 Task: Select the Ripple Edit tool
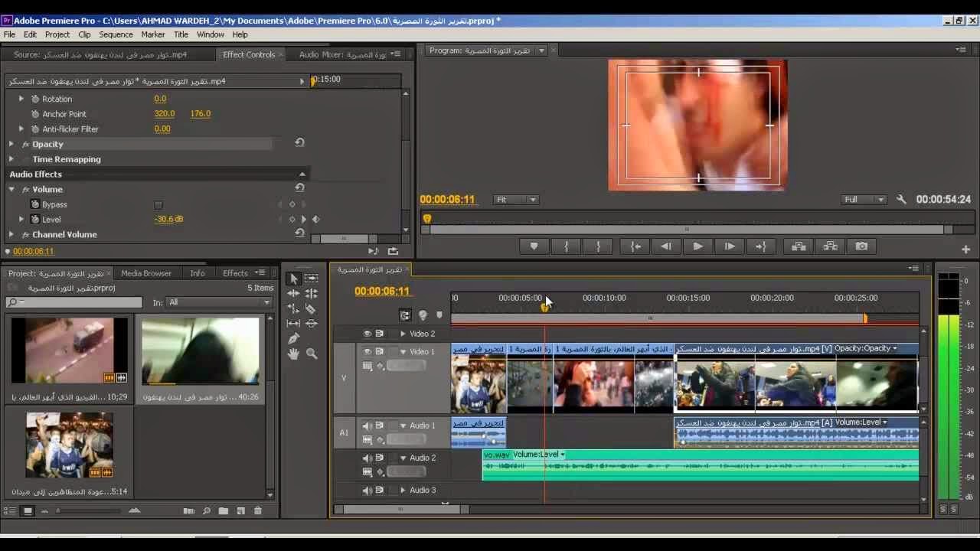tap(293, 294)
